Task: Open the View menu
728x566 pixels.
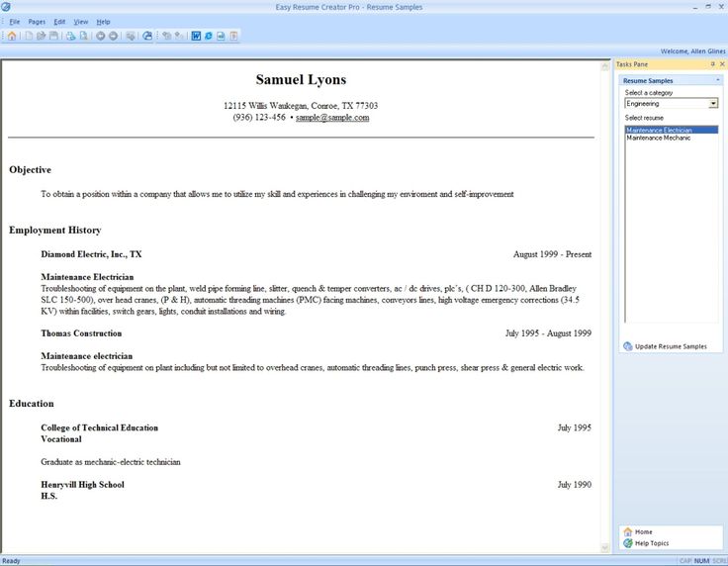Action: [x=81, y=22]
